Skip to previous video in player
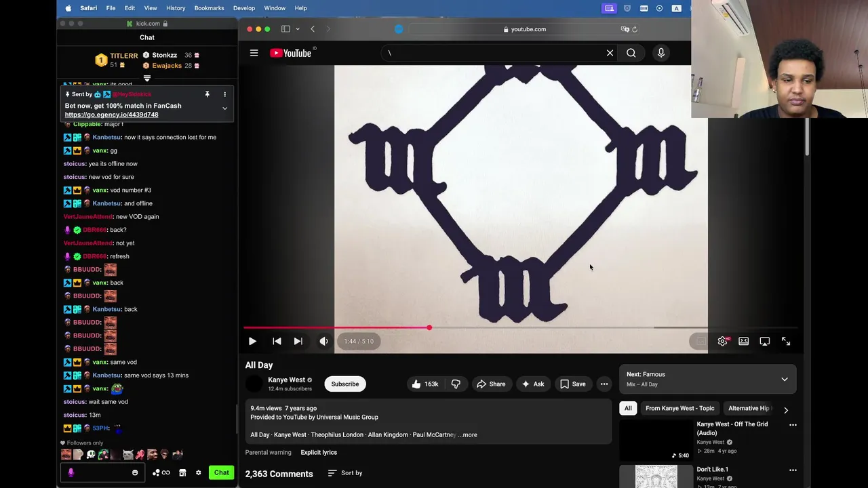868x488 pixels. tap(277, 341)
